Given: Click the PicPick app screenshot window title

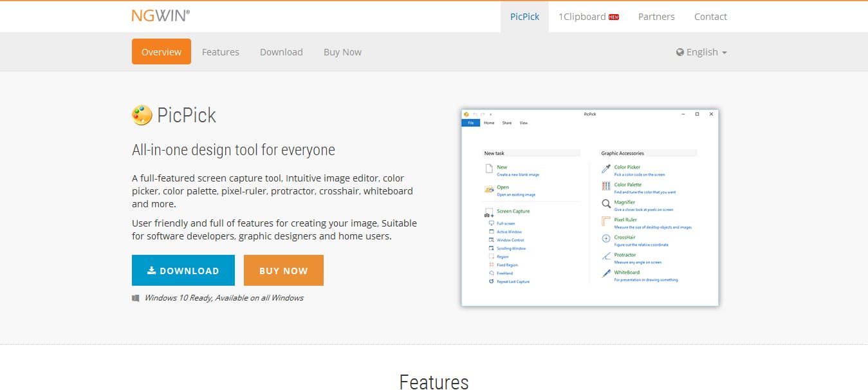Looking at the screenshot, I should point(590,114).
